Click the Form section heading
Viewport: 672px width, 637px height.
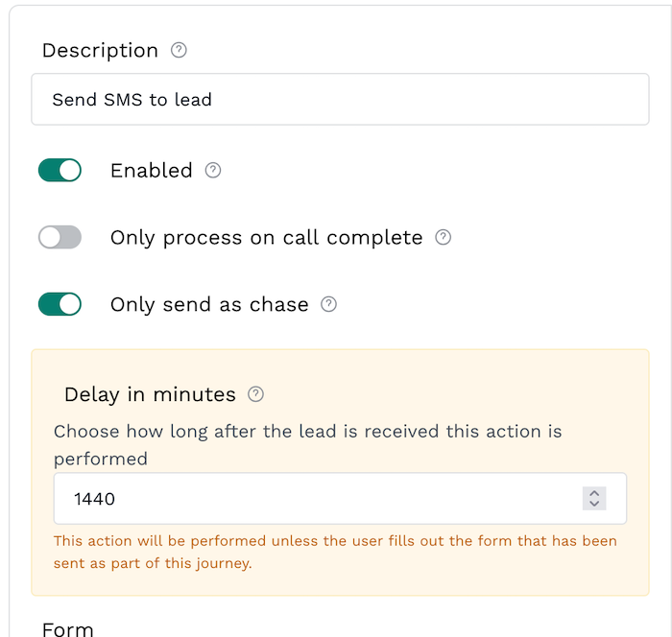(x=68, y=629)
